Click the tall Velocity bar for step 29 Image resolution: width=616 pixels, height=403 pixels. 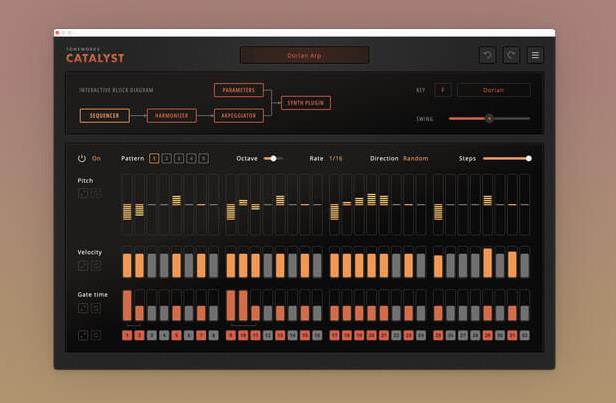(488, 263)
